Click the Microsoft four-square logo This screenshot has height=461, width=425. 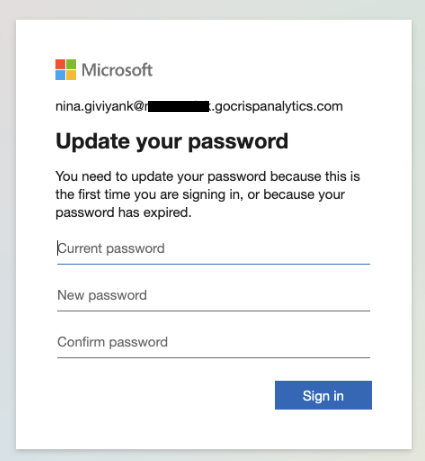tap(66, 70)
